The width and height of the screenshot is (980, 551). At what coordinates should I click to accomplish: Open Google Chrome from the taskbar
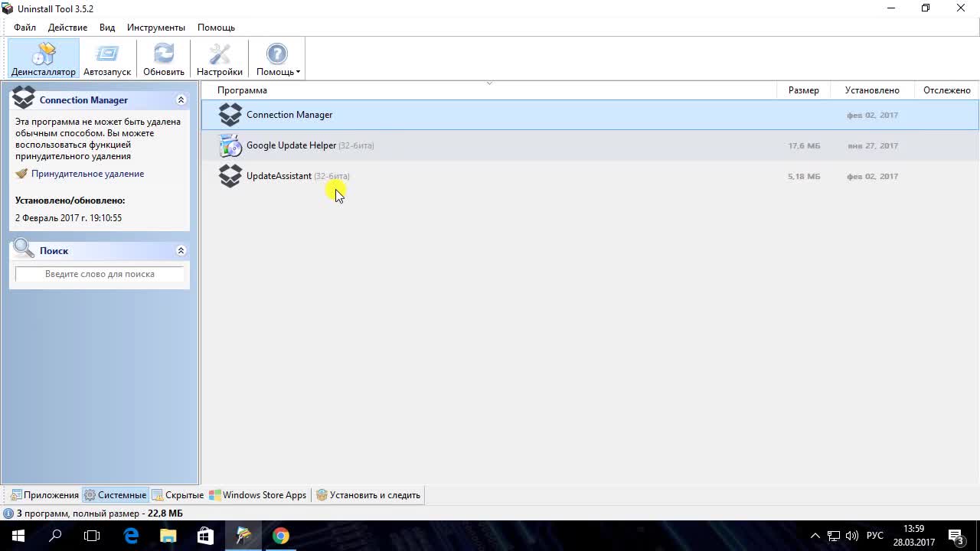pyautogui.click(x=281, y=536)
